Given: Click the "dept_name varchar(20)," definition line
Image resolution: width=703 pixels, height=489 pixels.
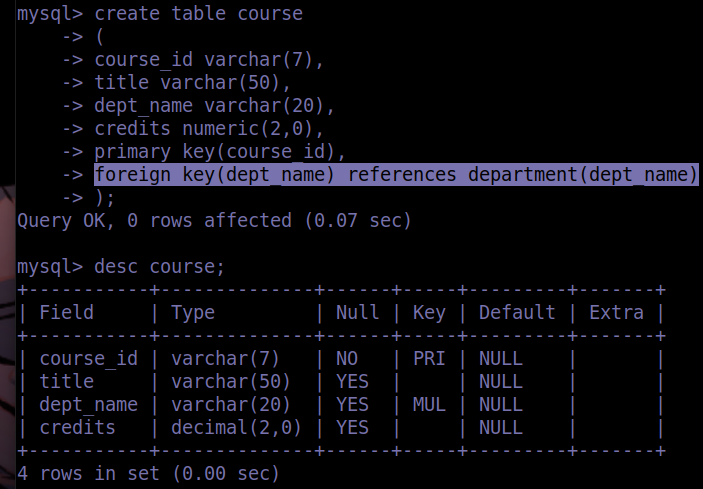Looking at the screenshot, I should 214,105.
